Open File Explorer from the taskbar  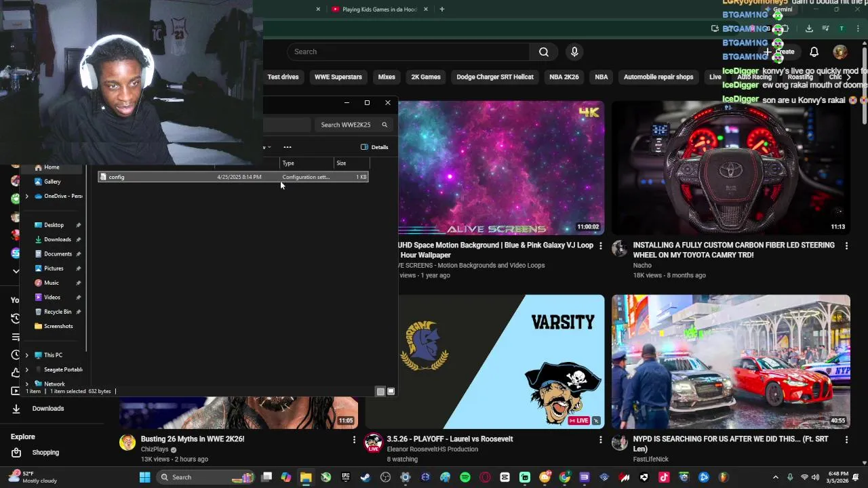306,477
